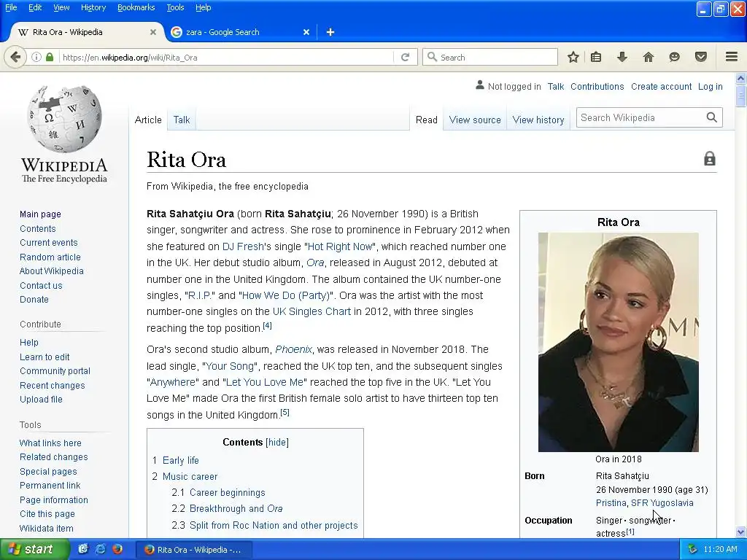Click the browser back arrow button
The height and width of the screenshot is (560, 747).
coord(15,57)
